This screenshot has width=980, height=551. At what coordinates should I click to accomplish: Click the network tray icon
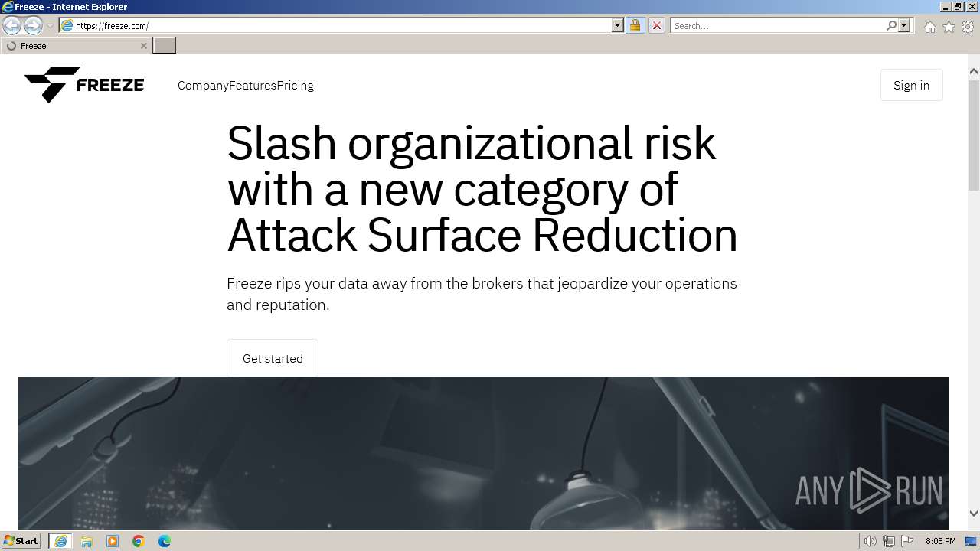click(x=889, y=541)
